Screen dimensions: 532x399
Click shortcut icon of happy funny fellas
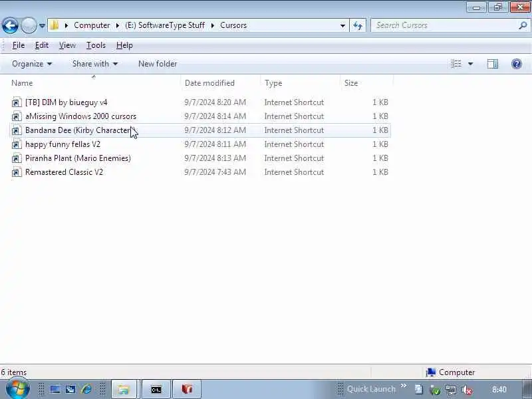[17, 144]
